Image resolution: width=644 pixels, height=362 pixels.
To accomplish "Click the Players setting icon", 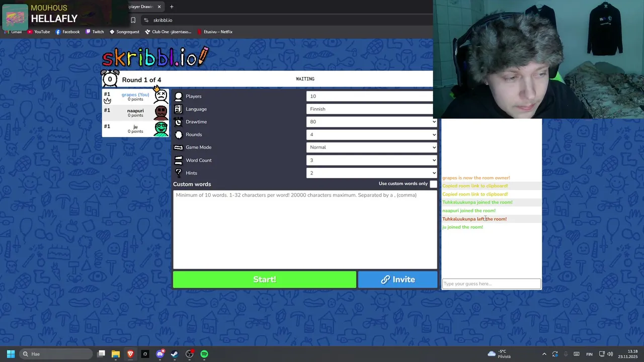I will pyautogui.click(x=178, y=96).
